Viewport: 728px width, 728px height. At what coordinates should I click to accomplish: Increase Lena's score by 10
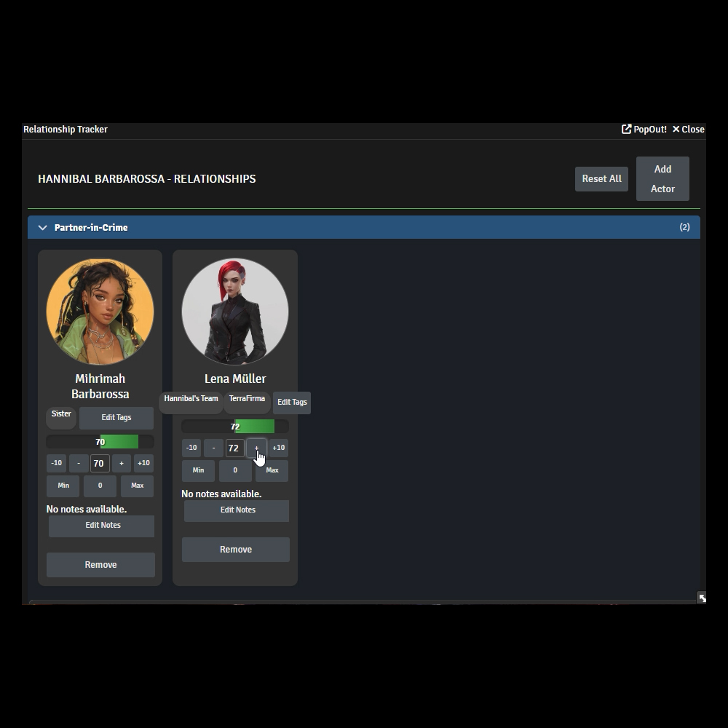point(279,448)
